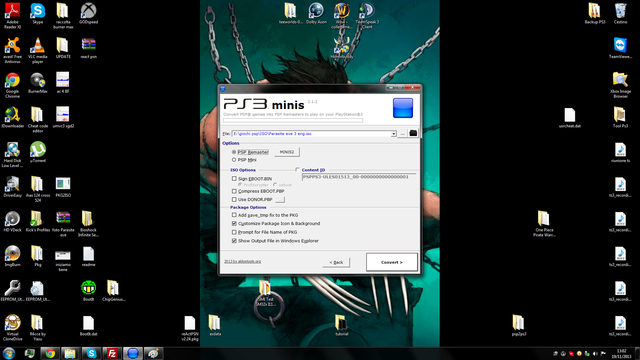
Task: Click the blue PS3 minis logo square
Action: click(403, 108)
